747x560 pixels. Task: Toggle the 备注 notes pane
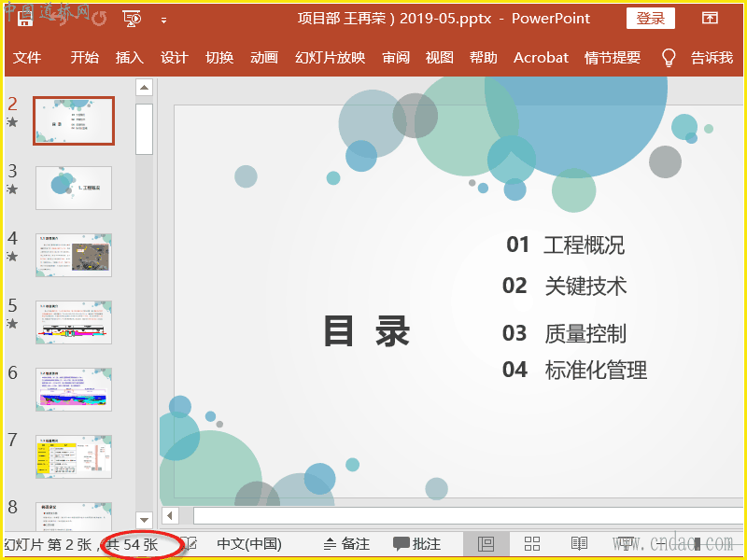[x=346, y=544]
